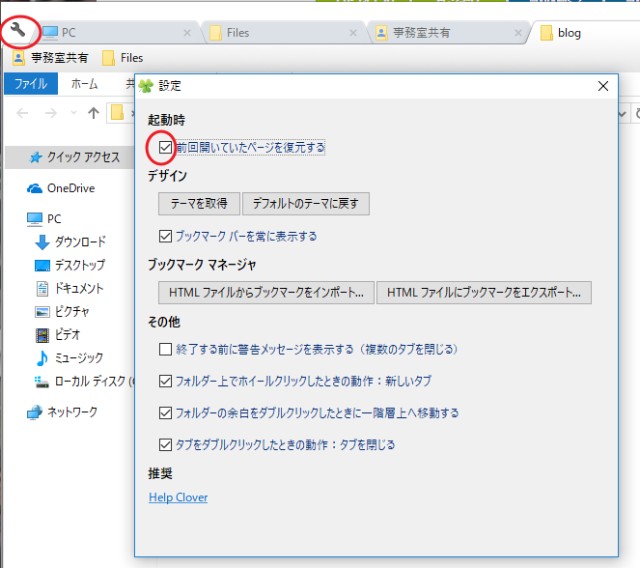Toggle タブをダブルクリックしたときの動作 checkbox
Viewport: 640px width, 568px height.
click(x=166, y=444)
